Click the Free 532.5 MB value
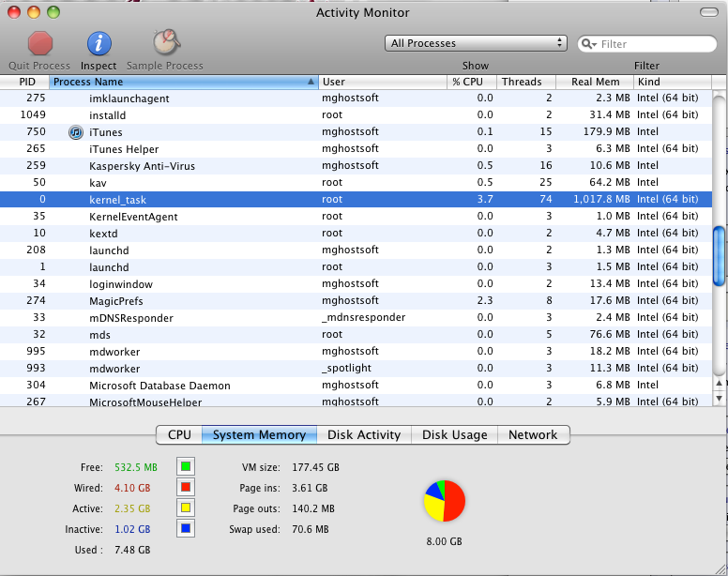The width and height of the screenshot is (728, 576). (x=136, y=467)
